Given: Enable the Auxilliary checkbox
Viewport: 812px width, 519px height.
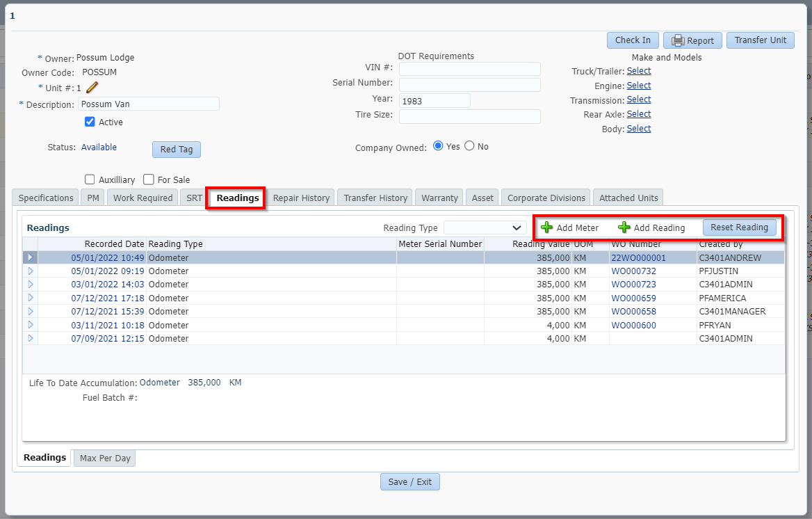Looking at the screenshot, I should [x=90, y=179].
